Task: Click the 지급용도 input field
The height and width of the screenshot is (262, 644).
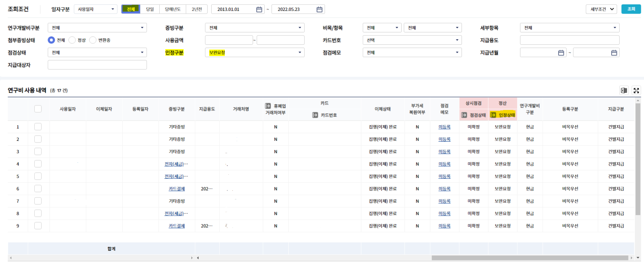Action: pos(570,40)
